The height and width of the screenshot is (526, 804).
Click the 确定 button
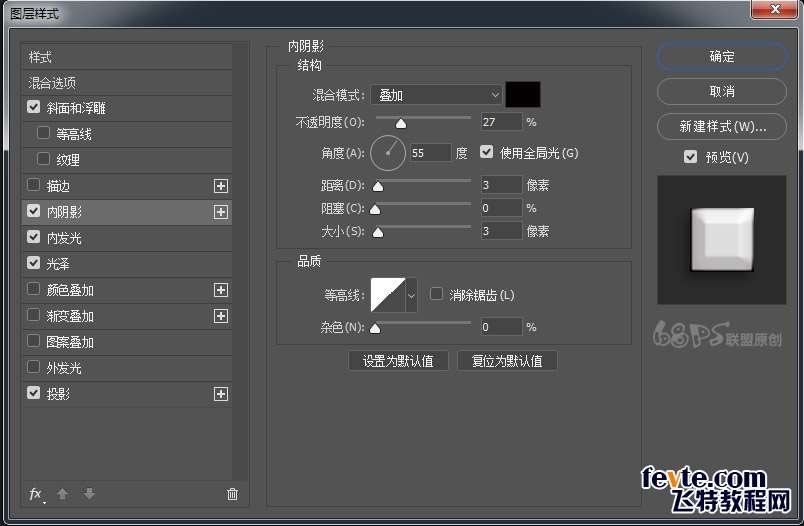(721, 56)
